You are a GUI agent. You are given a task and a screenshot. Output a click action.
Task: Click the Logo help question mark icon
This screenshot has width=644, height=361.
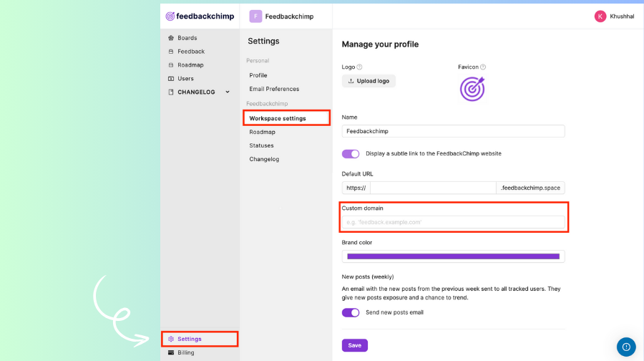(359, 67)
